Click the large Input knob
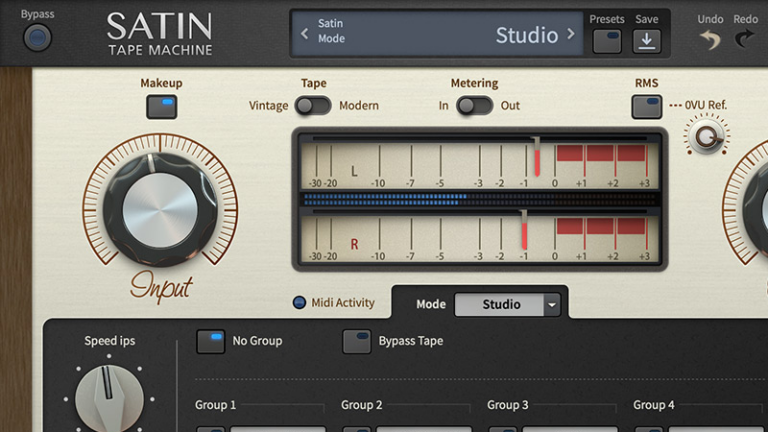The image size is (768, 432). pos(160,210)
